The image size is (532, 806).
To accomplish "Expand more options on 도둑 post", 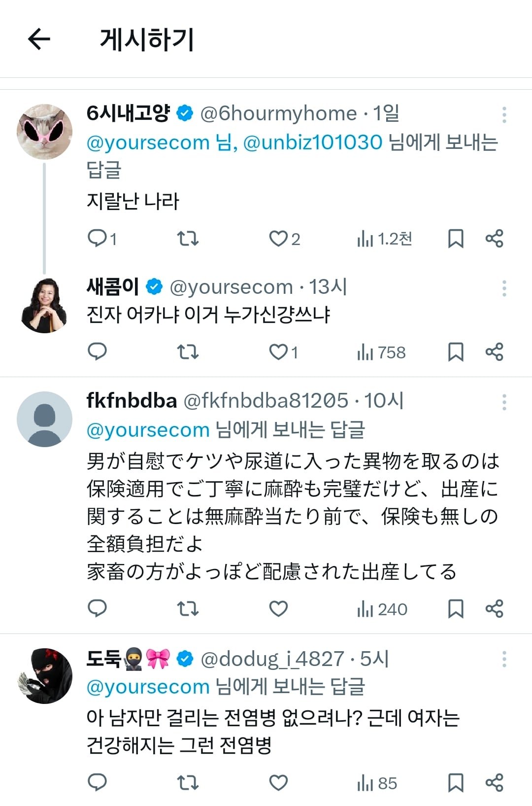I will (504, 659).
